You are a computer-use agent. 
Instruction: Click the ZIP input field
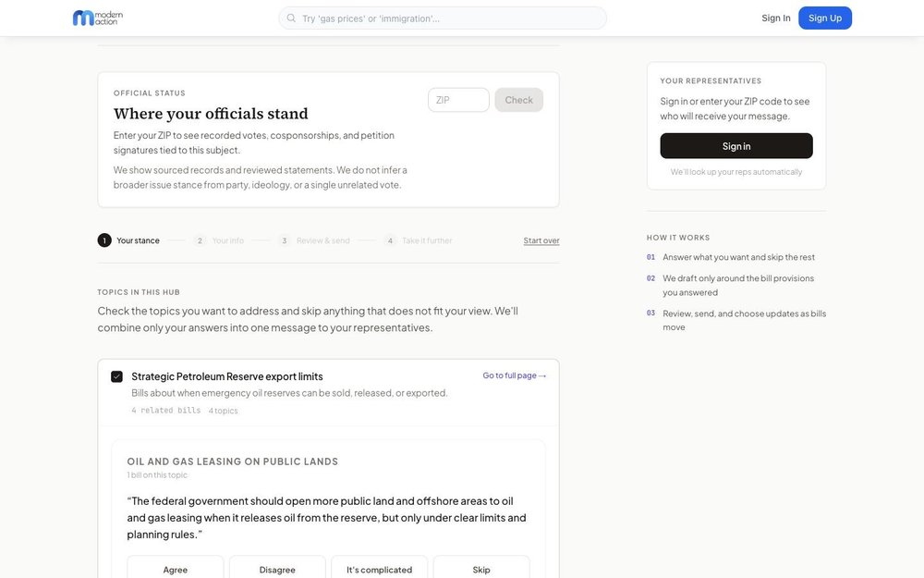[x=458, y=100]
